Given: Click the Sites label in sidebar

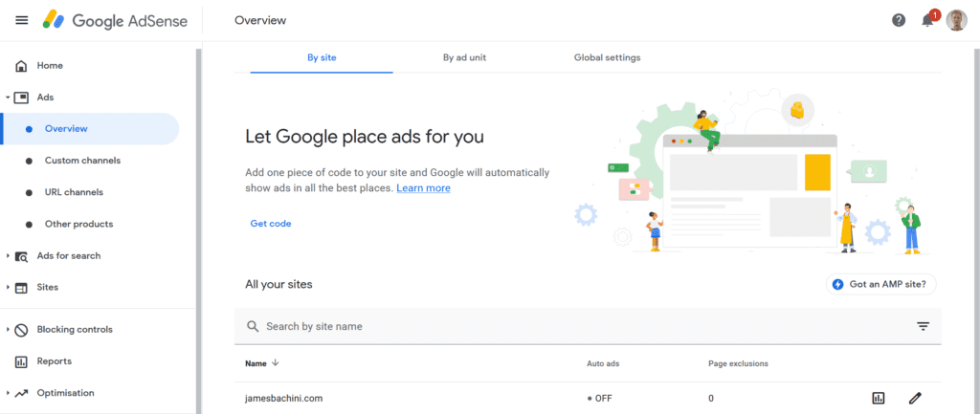Looking at the screenshot, I should [48, 288].
